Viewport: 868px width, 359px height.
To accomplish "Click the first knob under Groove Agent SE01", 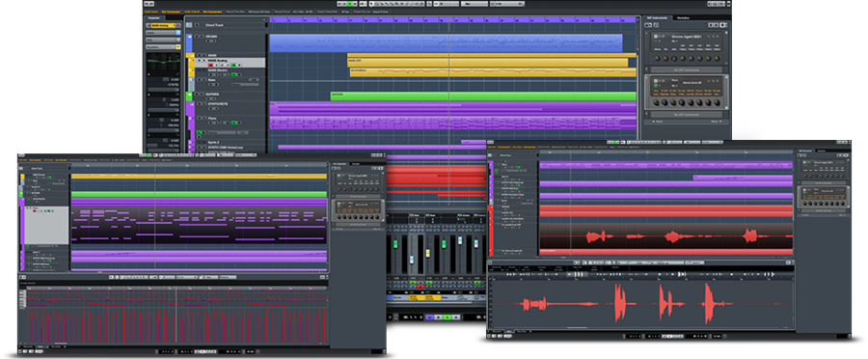I will coord(657,59).
